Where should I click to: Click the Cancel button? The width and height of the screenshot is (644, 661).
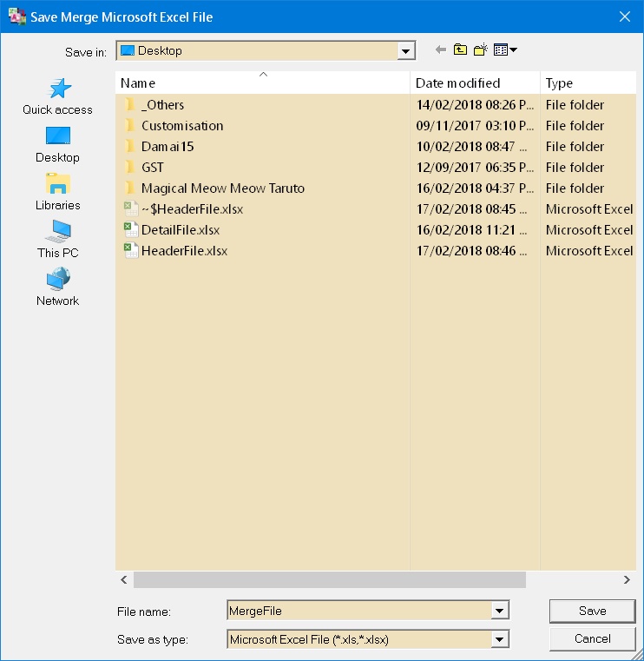593,638
